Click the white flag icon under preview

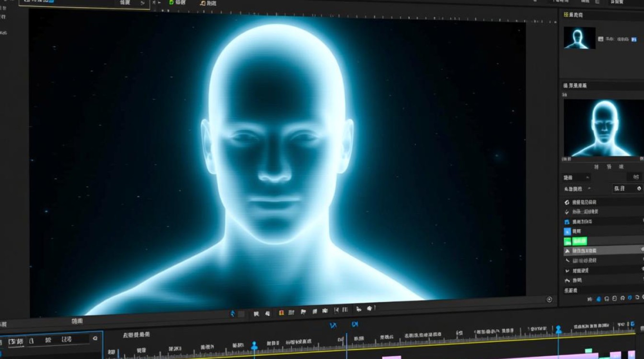303,313
